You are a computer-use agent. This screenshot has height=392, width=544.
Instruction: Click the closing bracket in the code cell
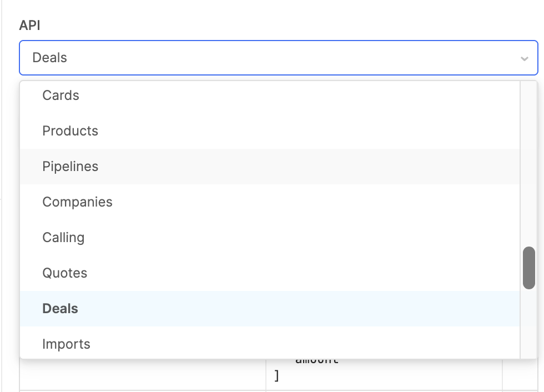[276, 376]
